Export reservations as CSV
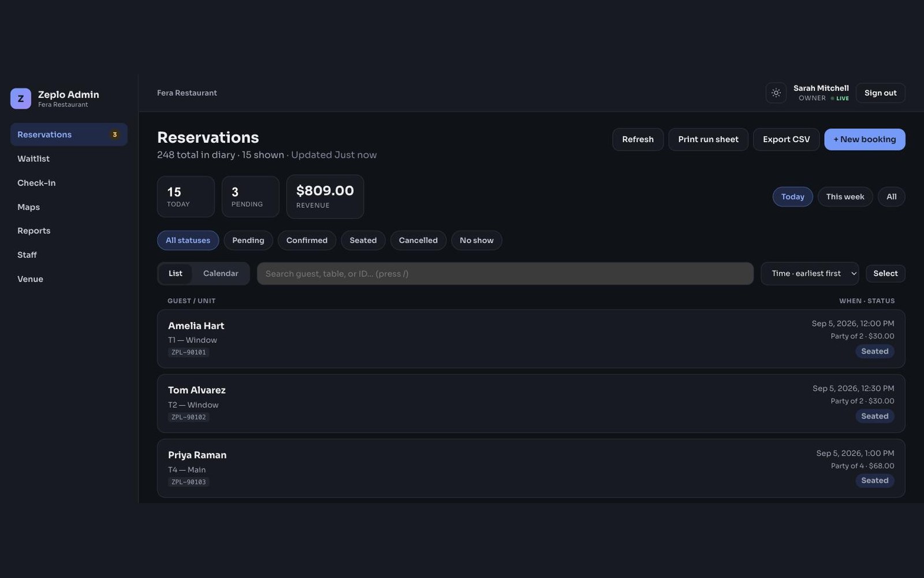 (x=786, y=139)
